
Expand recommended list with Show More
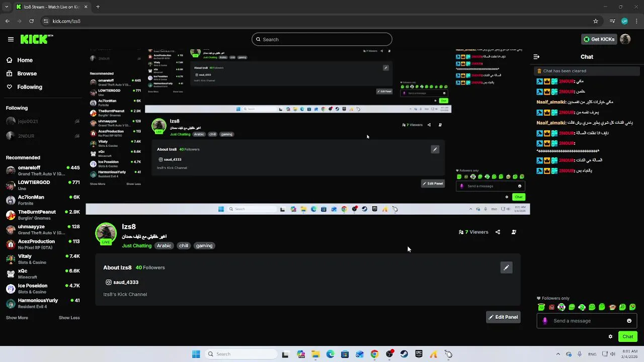point(17,318)
